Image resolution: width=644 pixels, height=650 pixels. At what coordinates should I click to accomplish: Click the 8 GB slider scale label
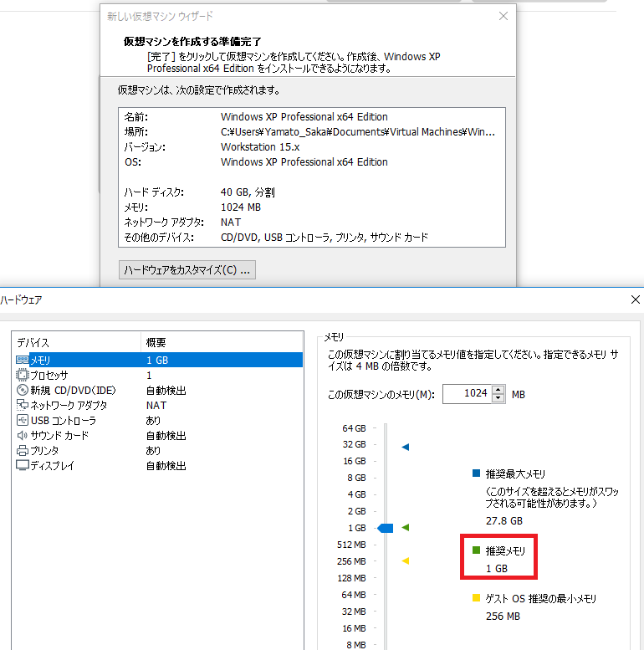click(x=357, y=478)
